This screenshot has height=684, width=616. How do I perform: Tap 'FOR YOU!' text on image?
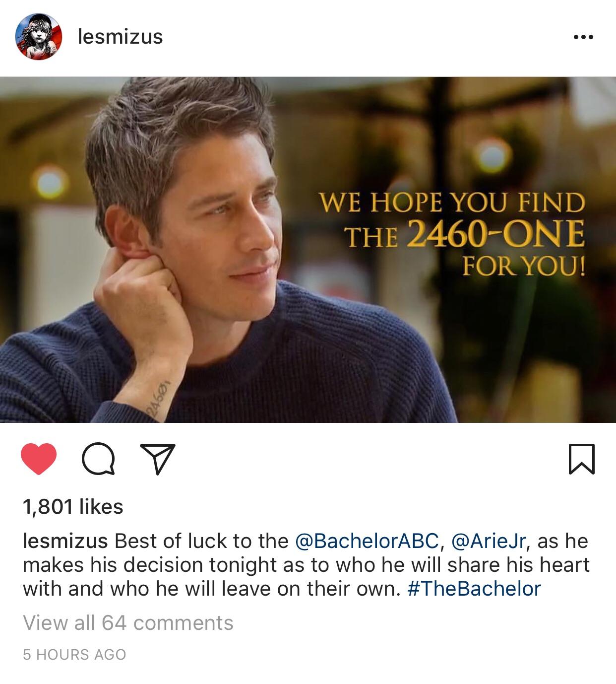524,266
